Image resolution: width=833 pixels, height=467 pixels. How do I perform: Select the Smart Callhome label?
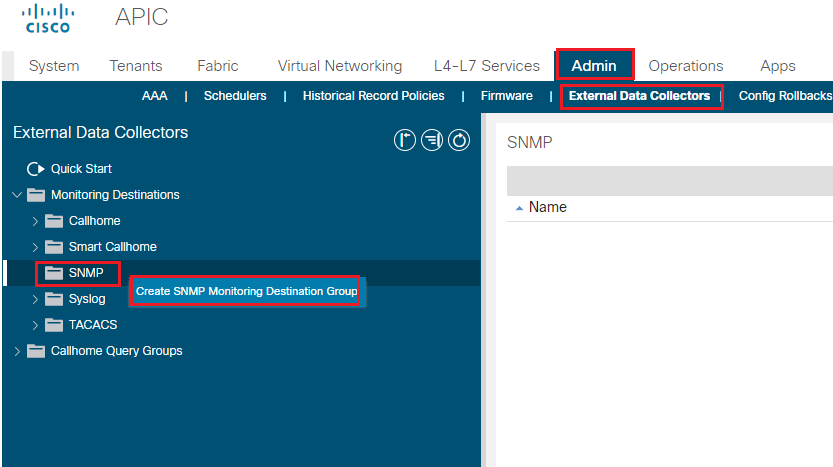pos(113,247)
